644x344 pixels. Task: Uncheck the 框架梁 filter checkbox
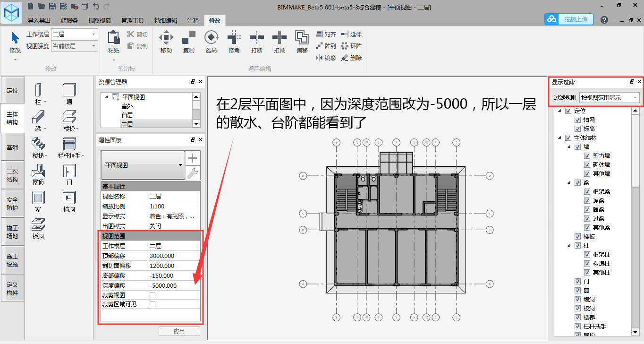[x=587, y=192]
